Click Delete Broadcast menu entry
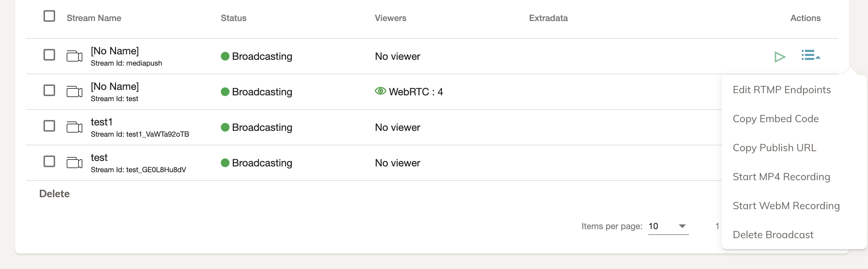The height and width of the screenshot is (269, 868). 773,235
